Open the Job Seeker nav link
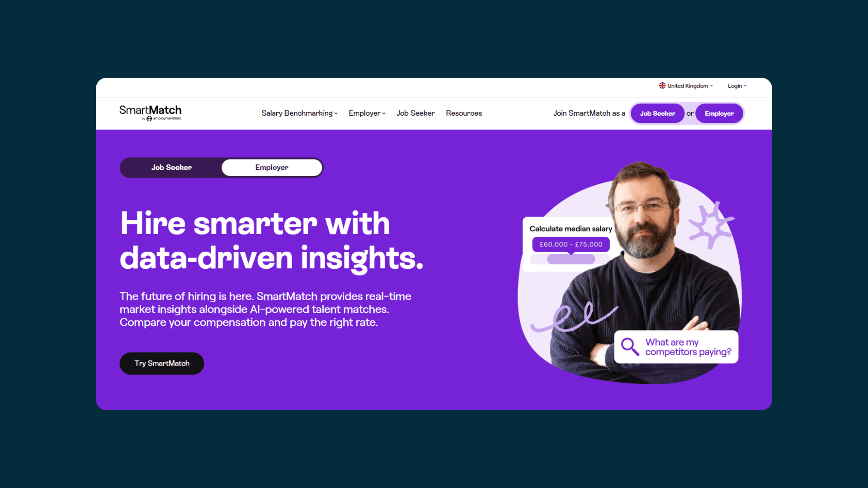 point(415,113)
